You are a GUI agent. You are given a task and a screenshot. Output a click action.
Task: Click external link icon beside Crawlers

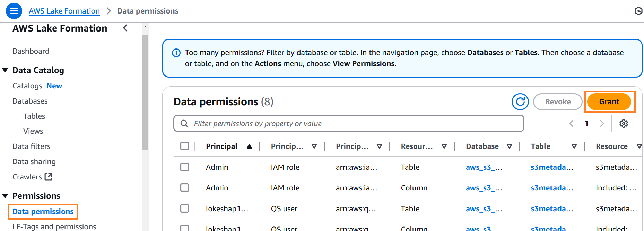pyautogui.click(x=49, y=177)
